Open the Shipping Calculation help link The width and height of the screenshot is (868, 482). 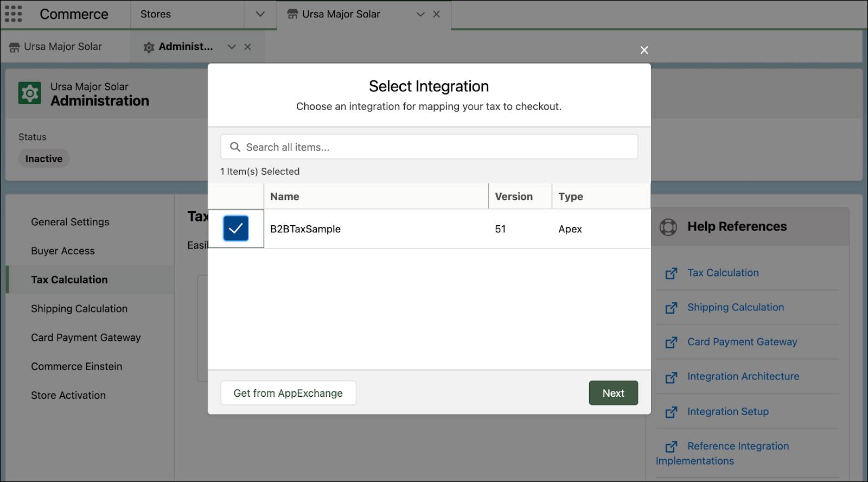[736, 307]
